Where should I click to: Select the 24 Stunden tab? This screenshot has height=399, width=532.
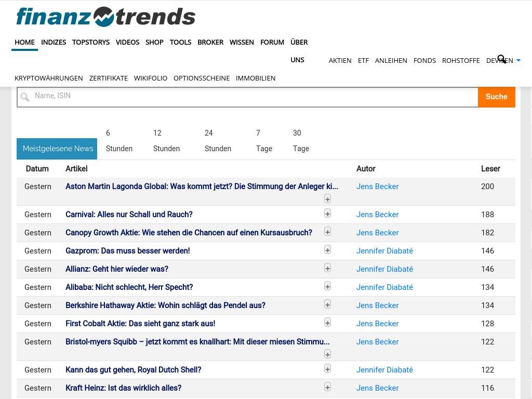[218, 141]
